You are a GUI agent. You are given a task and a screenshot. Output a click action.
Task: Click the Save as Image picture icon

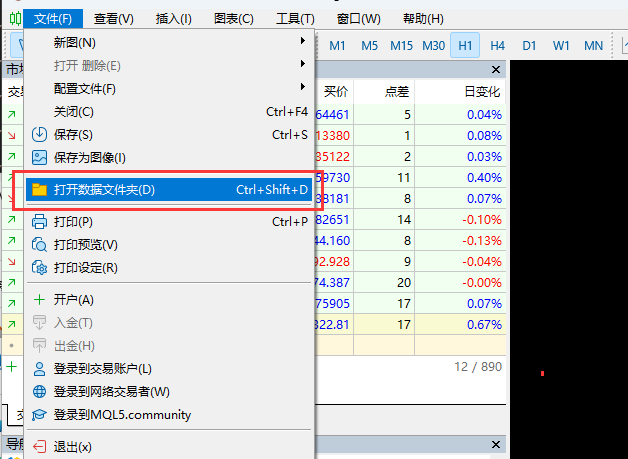coord(40,157)
